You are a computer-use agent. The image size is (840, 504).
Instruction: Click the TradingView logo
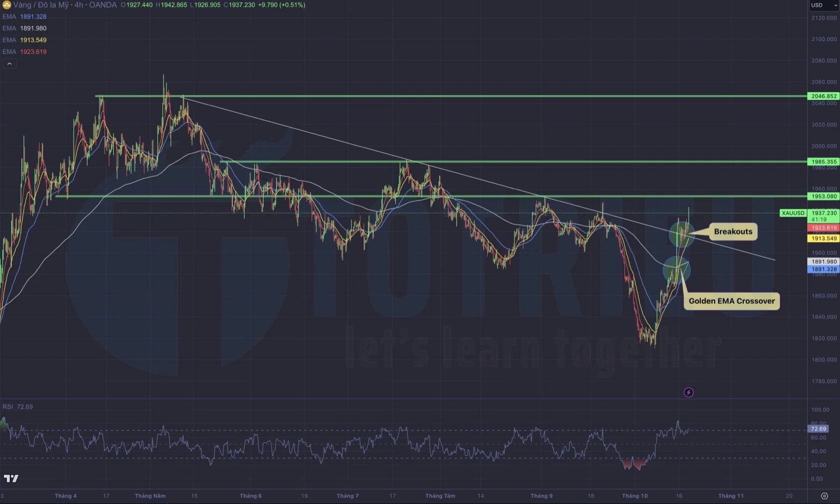tap(11, 478)
